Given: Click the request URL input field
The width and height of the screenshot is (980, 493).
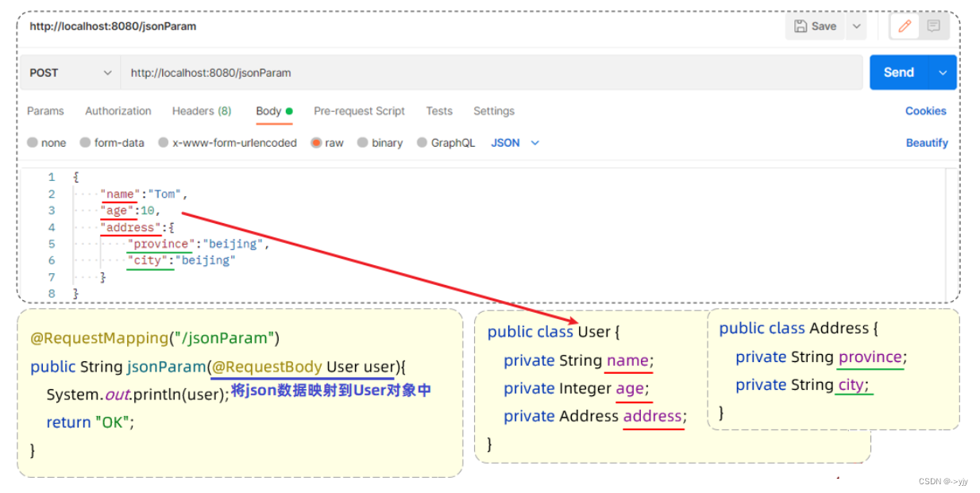Looking at the screenshot, I should point(492,72).
